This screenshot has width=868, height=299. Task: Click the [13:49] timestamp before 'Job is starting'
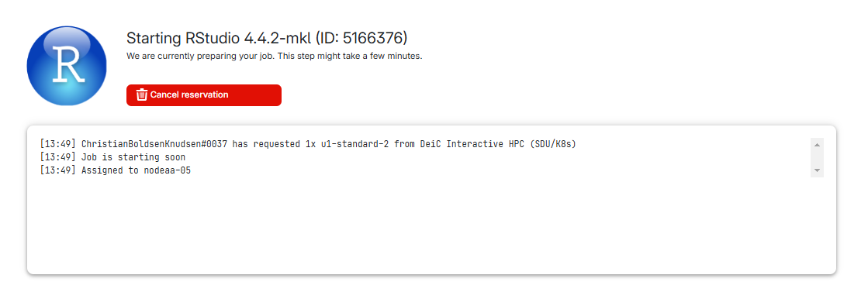(57, 157)
